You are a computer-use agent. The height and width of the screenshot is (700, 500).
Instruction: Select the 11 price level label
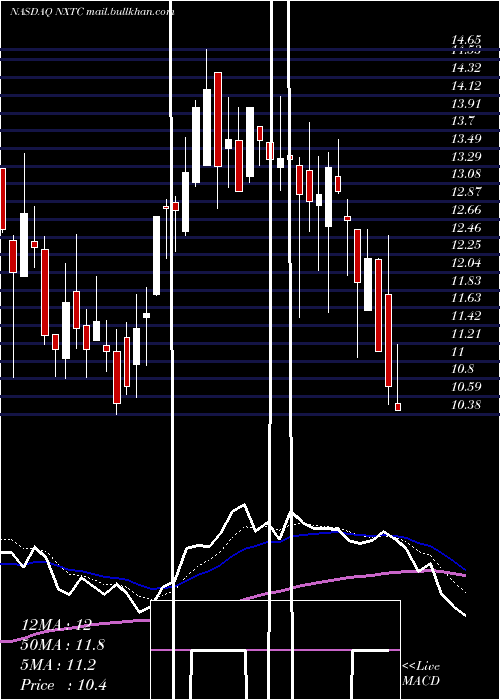(x=458, y=352)
